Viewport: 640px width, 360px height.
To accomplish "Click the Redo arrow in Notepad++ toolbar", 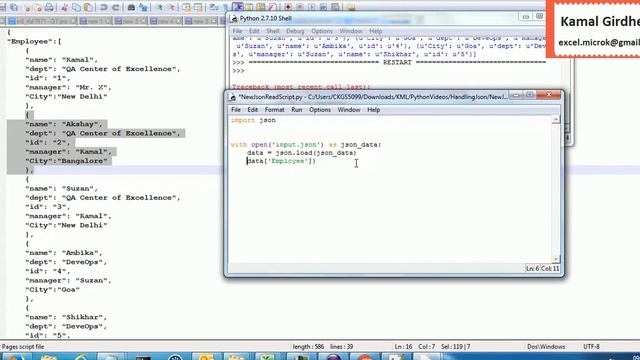I will pyautogui.click(x=116, y=7).
